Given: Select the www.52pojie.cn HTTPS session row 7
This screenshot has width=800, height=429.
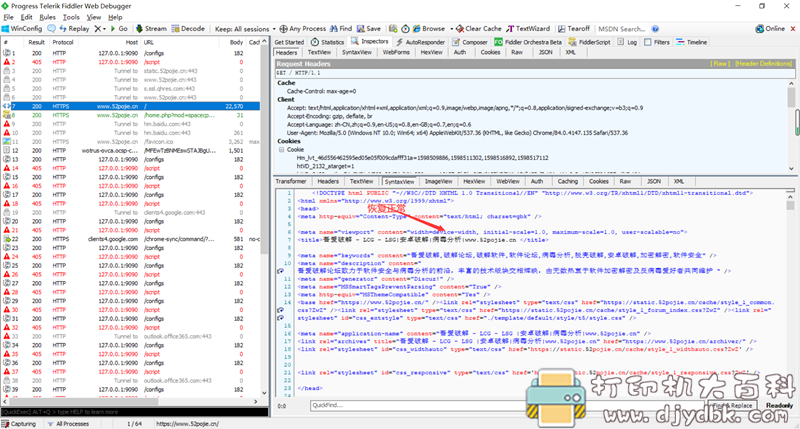Looking at the screenshot, I should [x=131, y=106].
